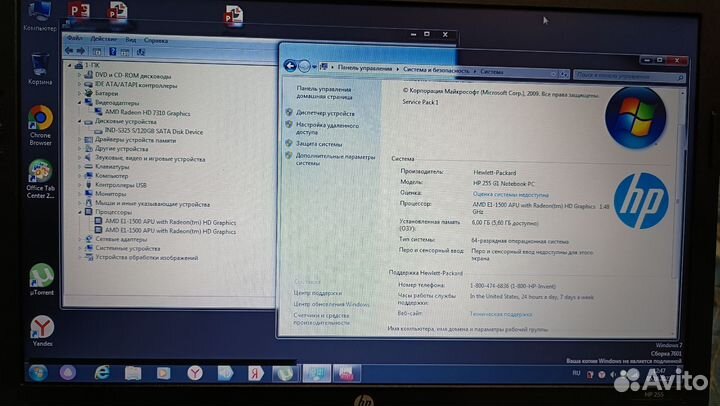Open Диспетчер устройств link in sidebar

coord(325,113)
